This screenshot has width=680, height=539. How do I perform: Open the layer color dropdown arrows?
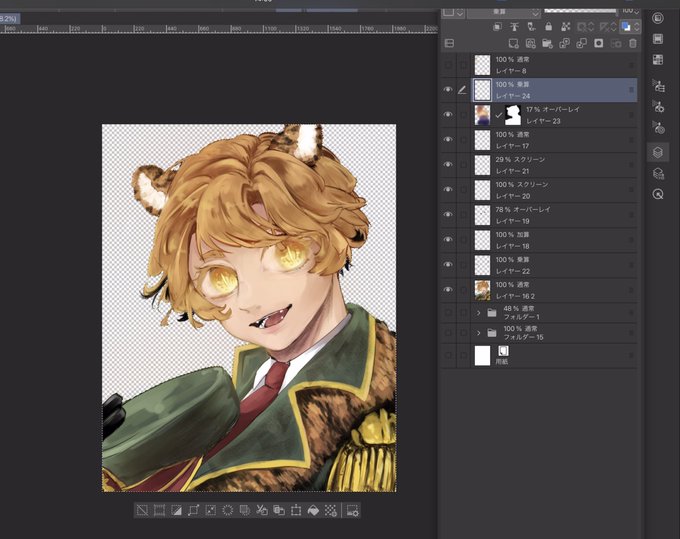[x=637, y=27]
